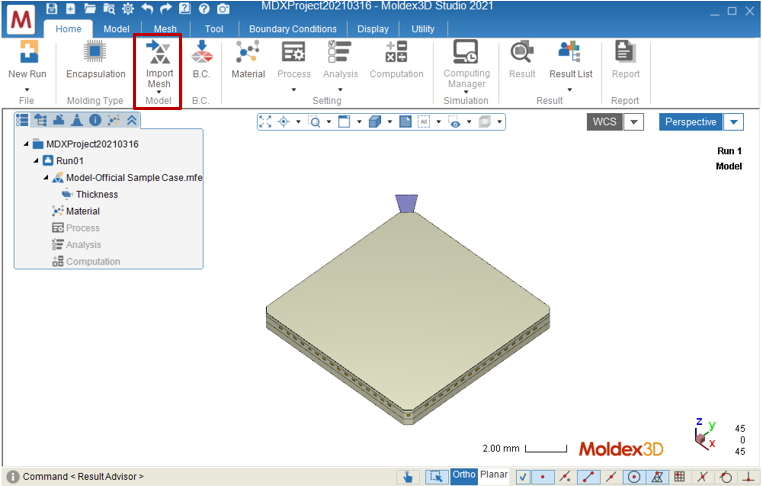Click the screenshot camera icon in title bar

(x=223, y=8)
